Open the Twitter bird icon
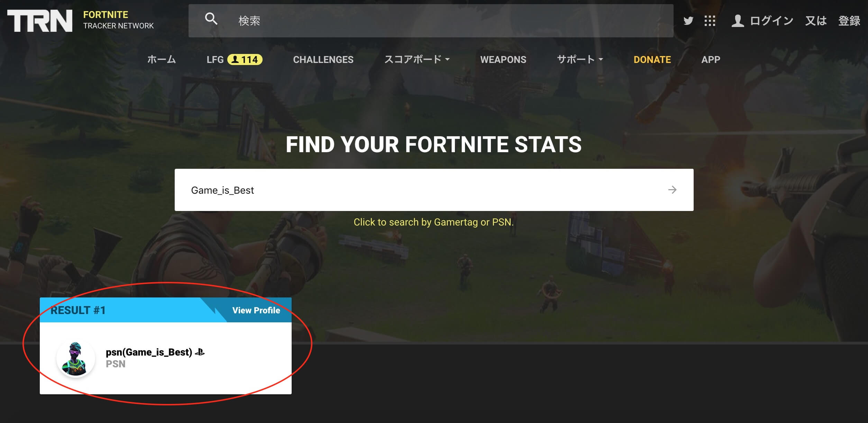The height and width of the screenshot is (423, 868). click(x=688, y=21)
